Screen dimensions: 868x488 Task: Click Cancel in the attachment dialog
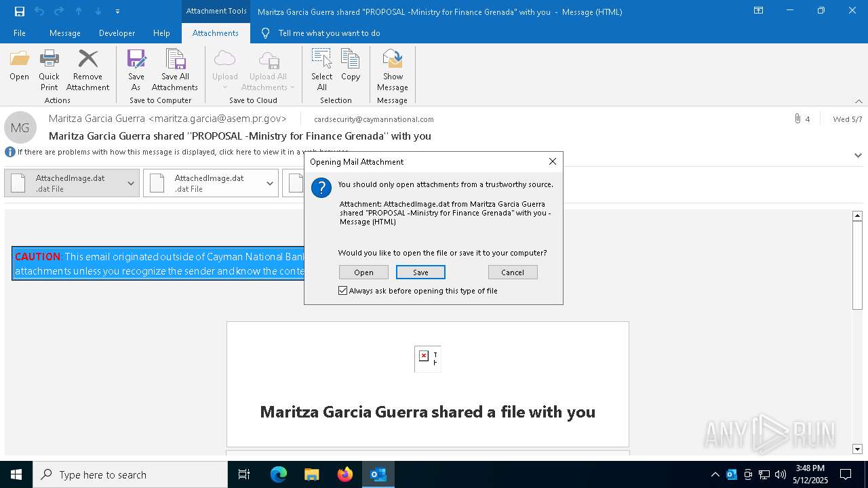(513, 272)
